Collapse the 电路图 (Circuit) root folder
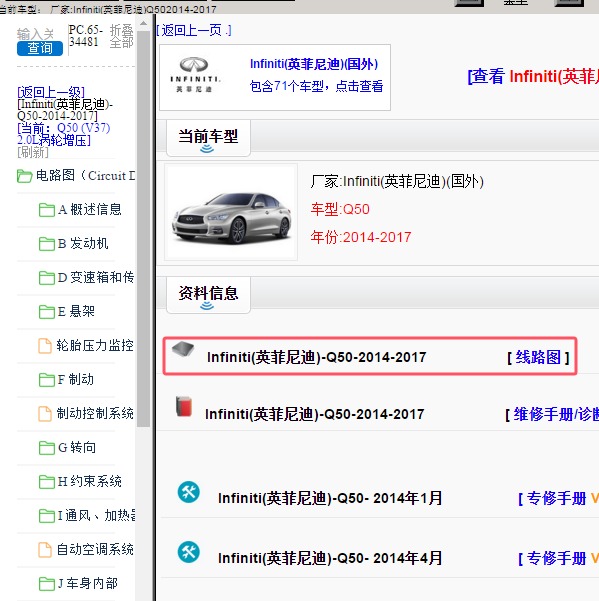Screen dimensions: 599x601 click(x=76, y=176)
